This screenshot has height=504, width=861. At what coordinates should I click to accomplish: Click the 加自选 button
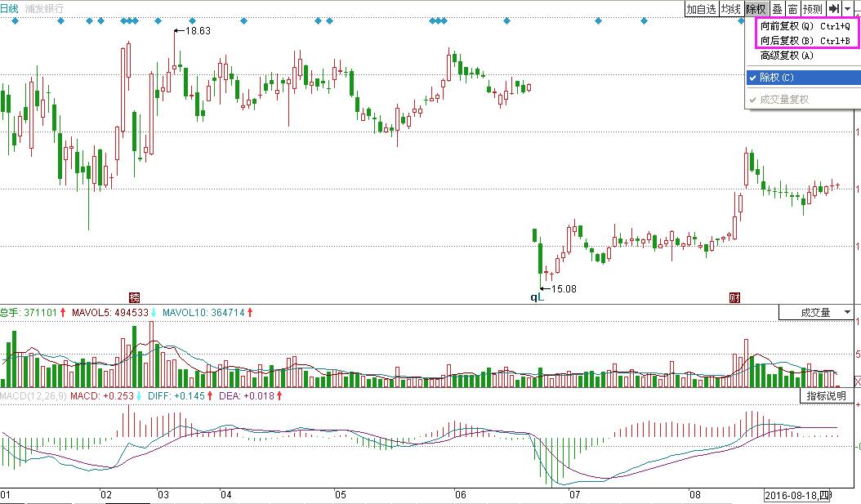coord(701,9)
